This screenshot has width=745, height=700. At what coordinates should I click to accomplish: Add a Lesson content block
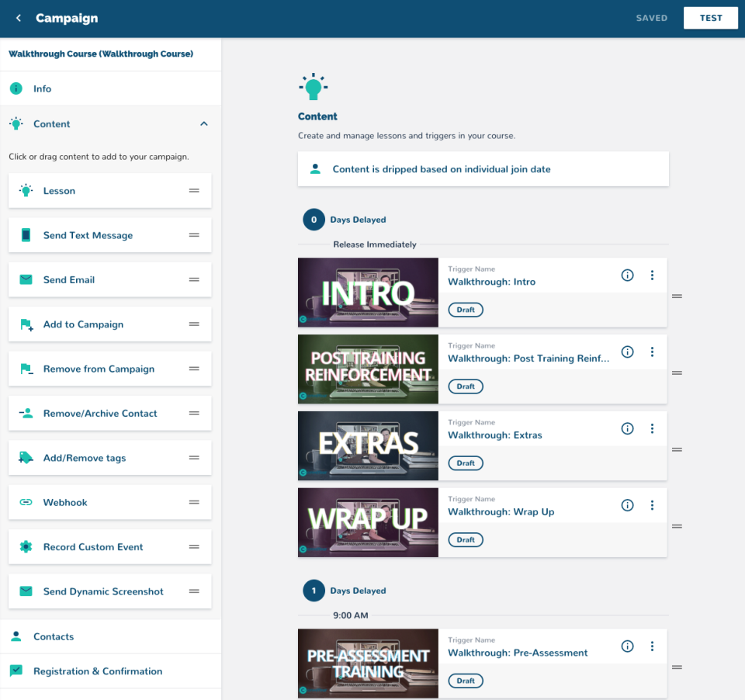(x=109, y=191)
